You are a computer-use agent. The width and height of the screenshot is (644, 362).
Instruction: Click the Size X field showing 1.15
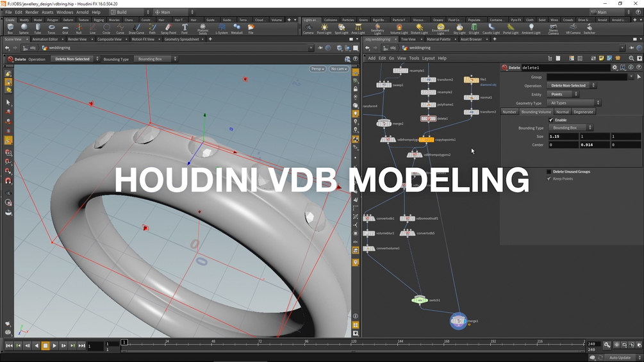(x=563, y=136)
